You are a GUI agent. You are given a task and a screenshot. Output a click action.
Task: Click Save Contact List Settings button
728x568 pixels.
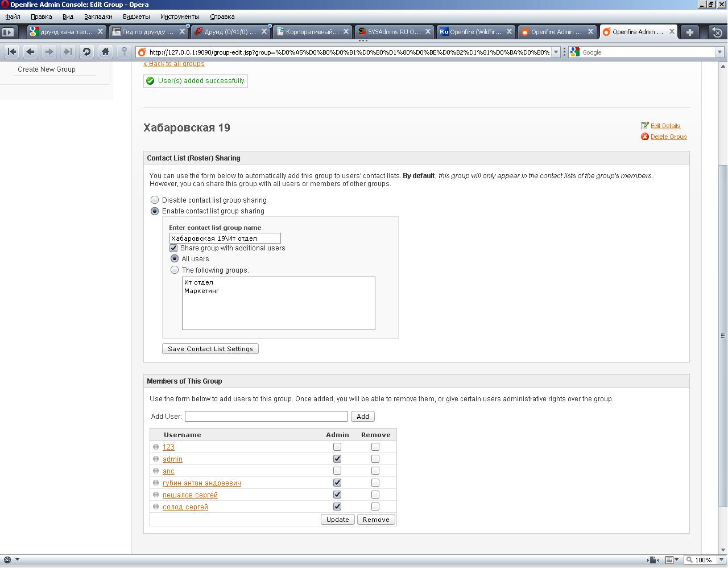coord(210,349)
